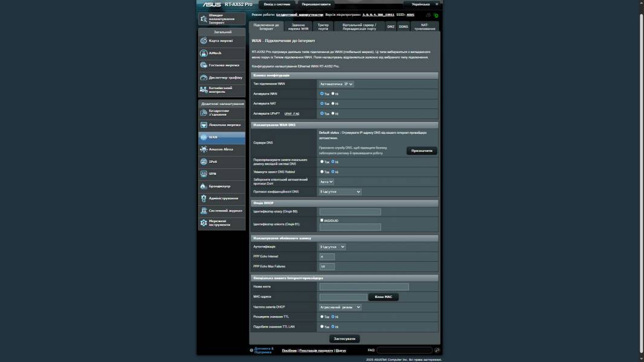The image size is (644, 362).
Task: Click the Amazon Alexa icon in sidebar
Action: pos(204,149)
